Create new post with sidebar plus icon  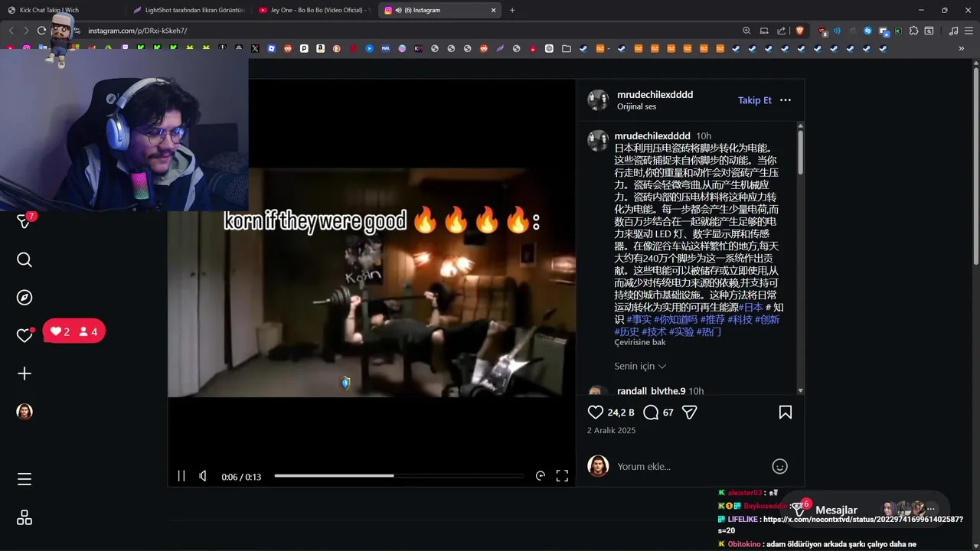(24, 373)
